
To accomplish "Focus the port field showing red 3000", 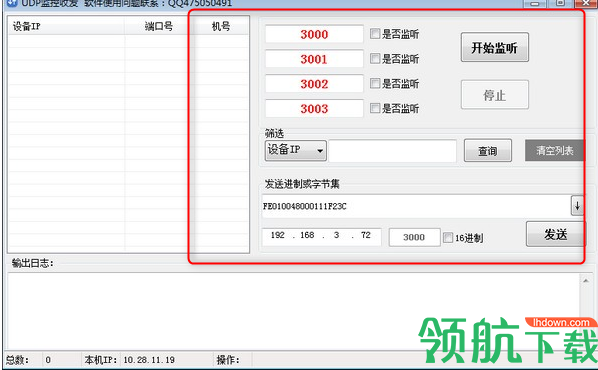I will [x=314, y=34].
